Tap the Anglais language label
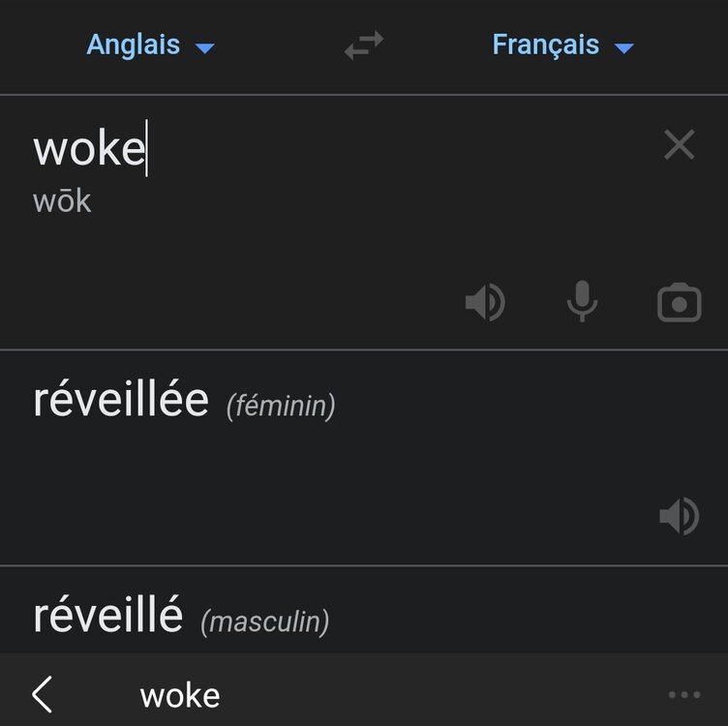Screen dimensions: 728x726 (134, 45)
